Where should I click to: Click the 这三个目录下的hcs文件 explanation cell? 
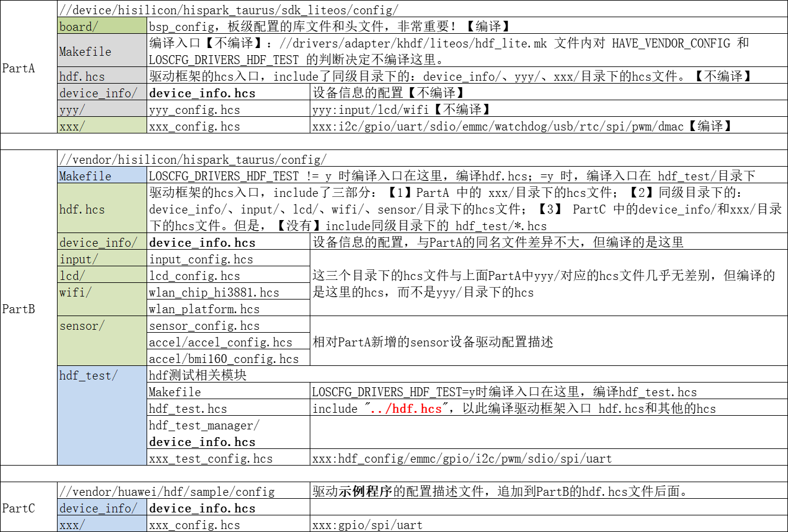pyautogui.click(x=549, y=283)
